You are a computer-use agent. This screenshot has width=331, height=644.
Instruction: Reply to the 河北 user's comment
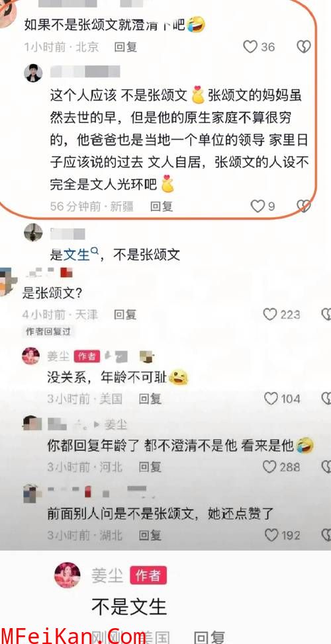pyautogui.click(x=150, y=467)
